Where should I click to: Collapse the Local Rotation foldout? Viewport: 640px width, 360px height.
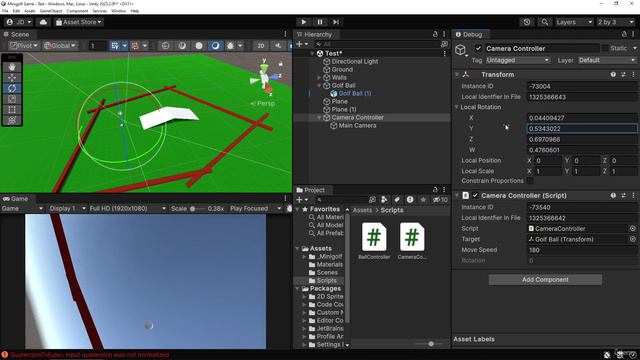pos(457,107)
